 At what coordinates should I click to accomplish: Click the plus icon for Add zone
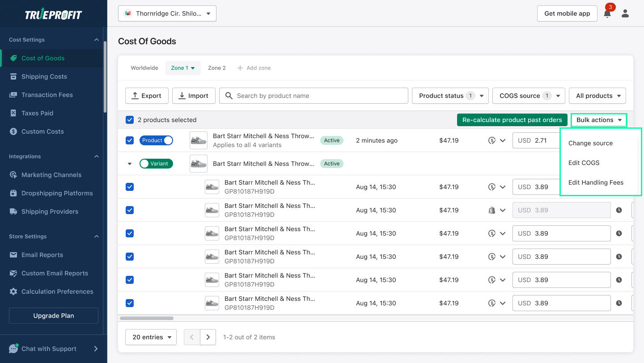(240, 68)
